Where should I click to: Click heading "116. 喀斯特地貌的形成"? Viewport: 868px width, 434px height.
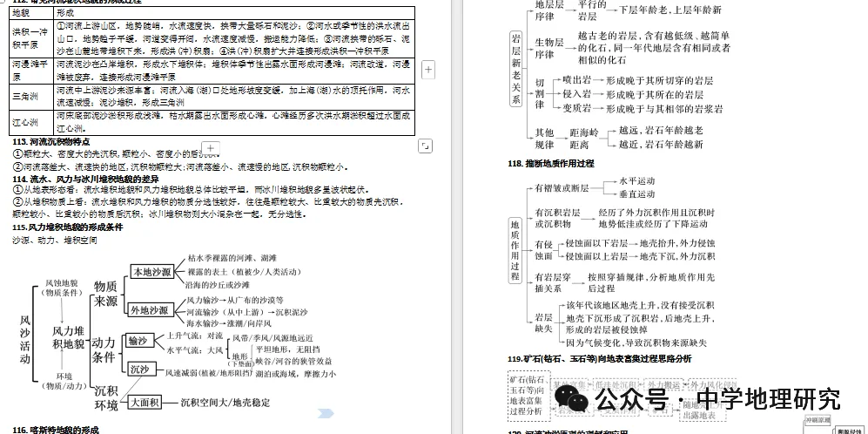[x=56, y=430]
